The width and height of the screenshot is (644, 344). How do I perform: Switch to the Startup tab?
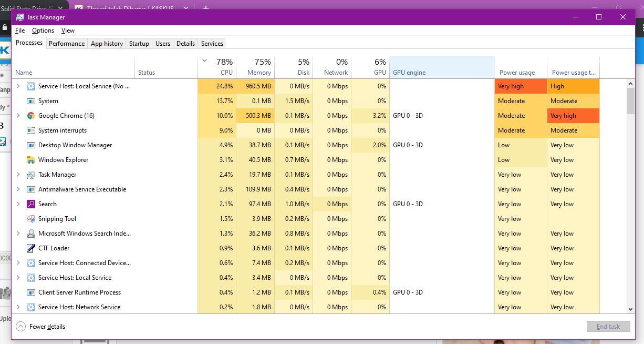coord(139,44)
